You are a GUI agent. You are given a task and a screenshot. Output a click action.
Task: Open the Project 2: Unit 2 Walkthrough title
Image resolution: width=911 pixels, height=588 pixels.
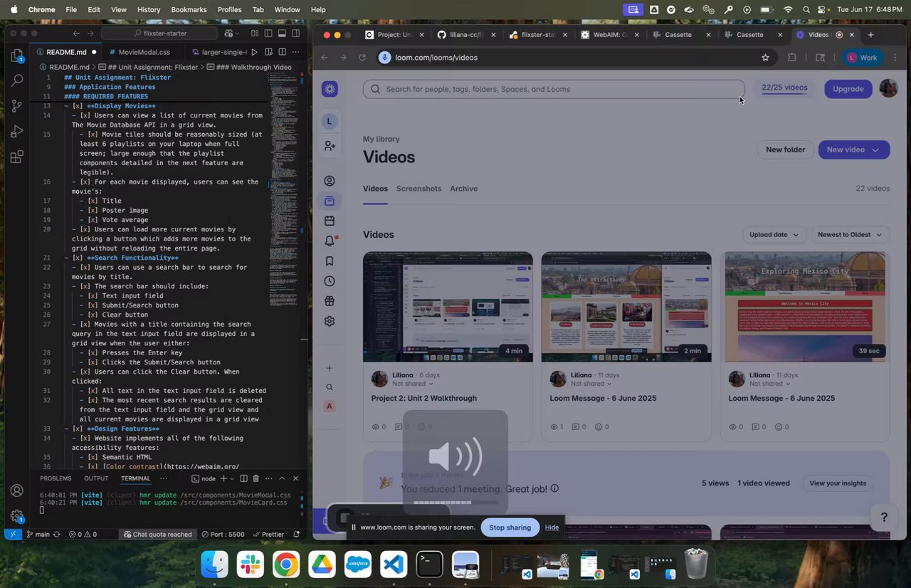(424, 399)
